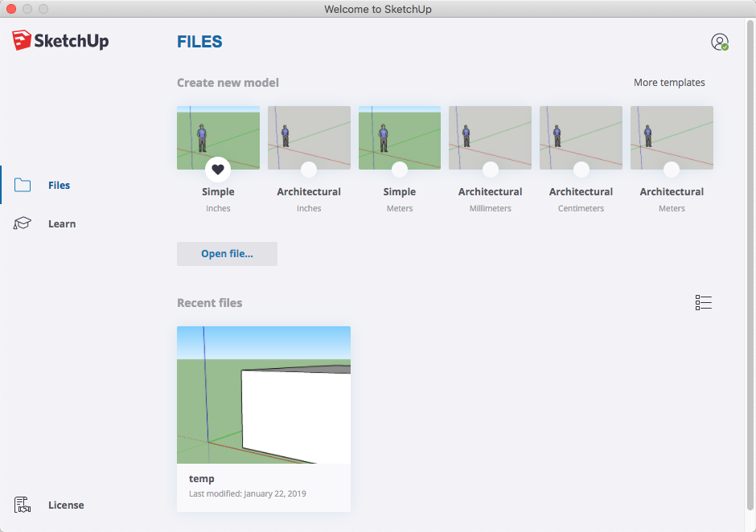Click the vertical scrollbar of the window
Screen dimensions: 756x532
pyautogui.click(x=750, y=264)
